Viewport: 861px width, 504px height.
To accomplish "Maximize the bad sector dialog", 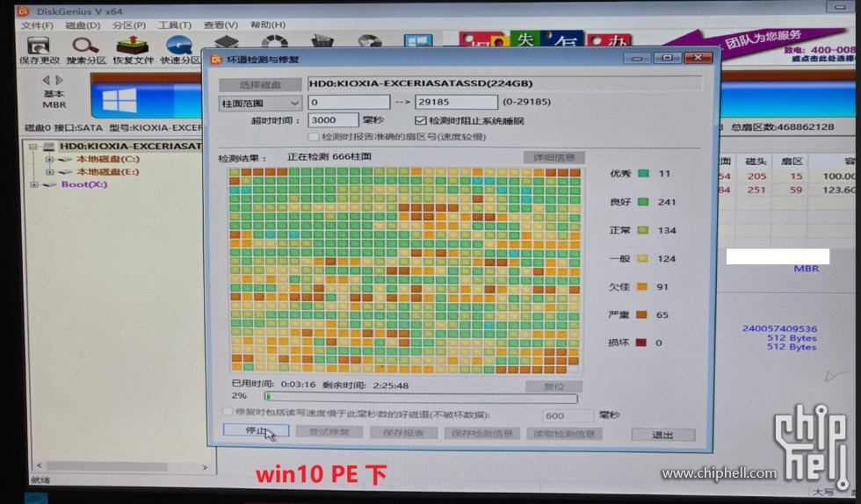I will click(x=667, y=58).
